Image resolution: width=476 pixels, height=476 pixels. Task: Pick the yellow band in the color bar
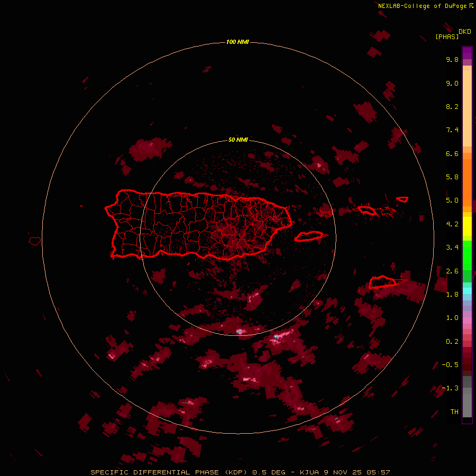point(467,226)
